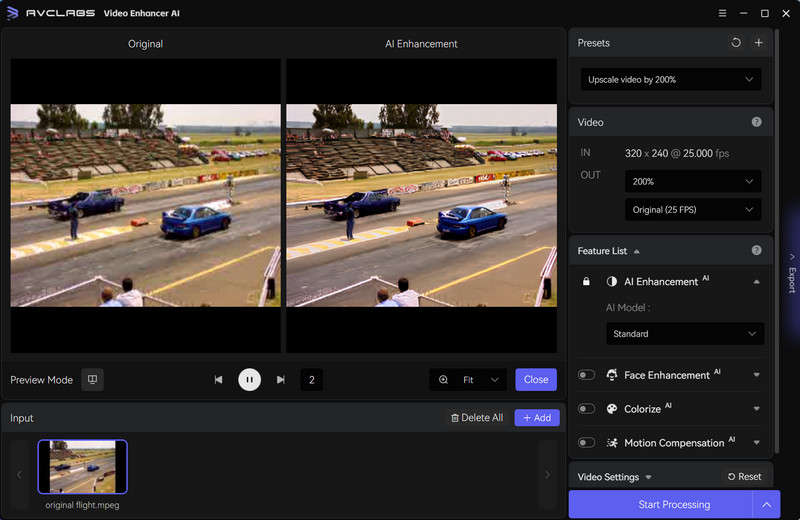Open the AI Model Standard dropdown
The width and height of the screenshot is (800, 520).
click(684, 334)
